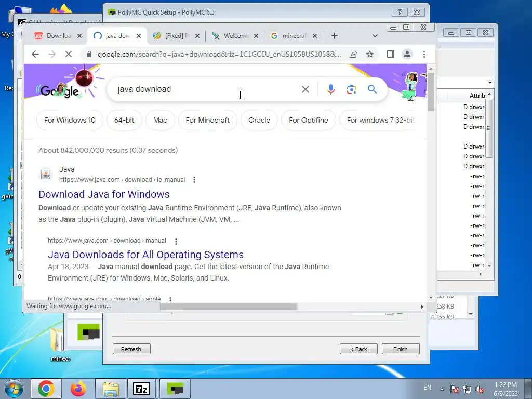Search by image with Google Lens icon

pos(352,89)
